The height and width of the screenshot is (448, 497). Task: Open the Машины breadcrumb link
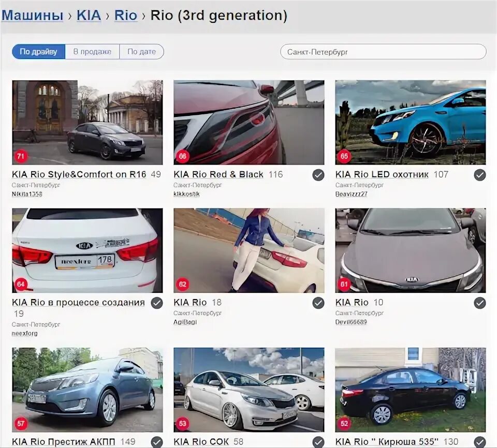(x=32, y=15)
